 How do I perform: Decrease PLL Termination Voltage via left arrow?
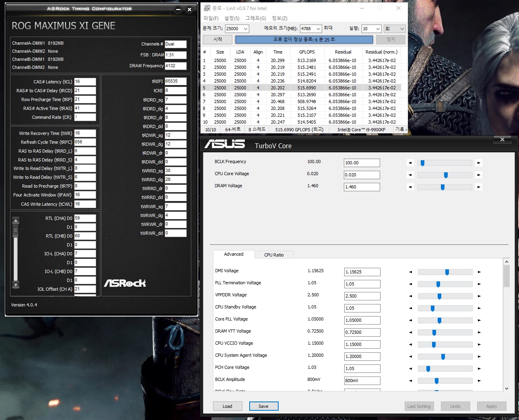pos(411,284)
